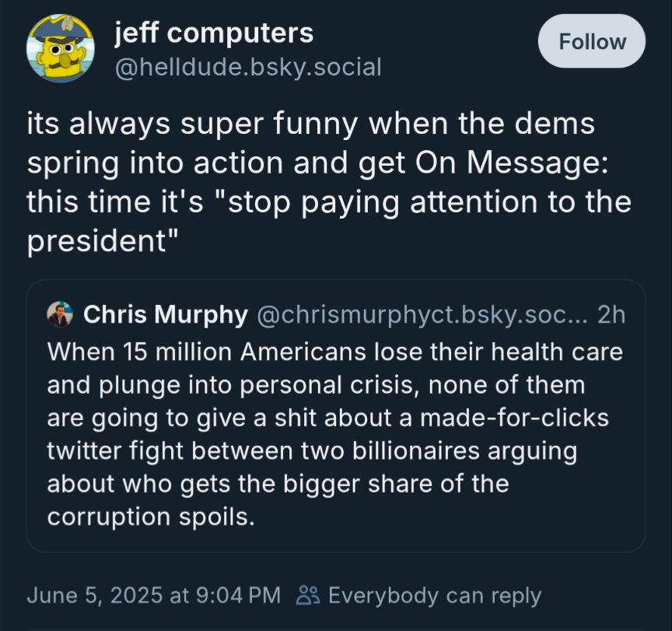672x631 pixels.
Task: Click the Follow button
Action: (591, 42)
